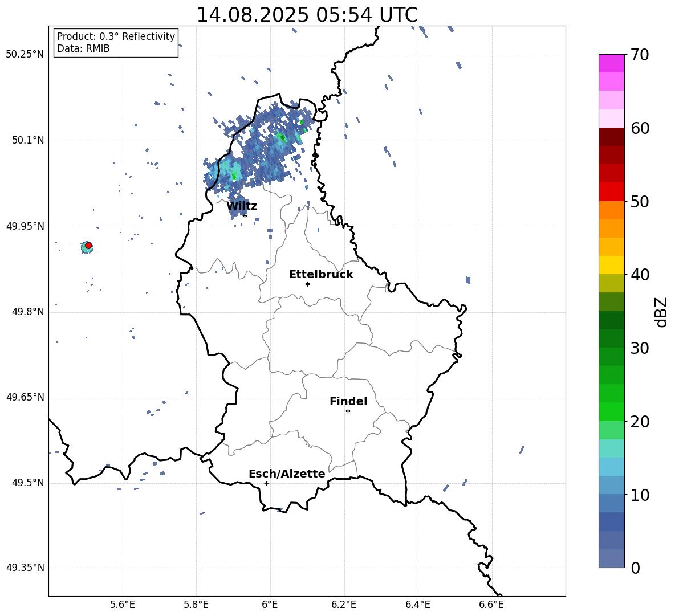Viewport: 675px width, 616px height.
Task: Click the 5.6°E longitude label
Action: pyautogui.click(x=123, y=605)
